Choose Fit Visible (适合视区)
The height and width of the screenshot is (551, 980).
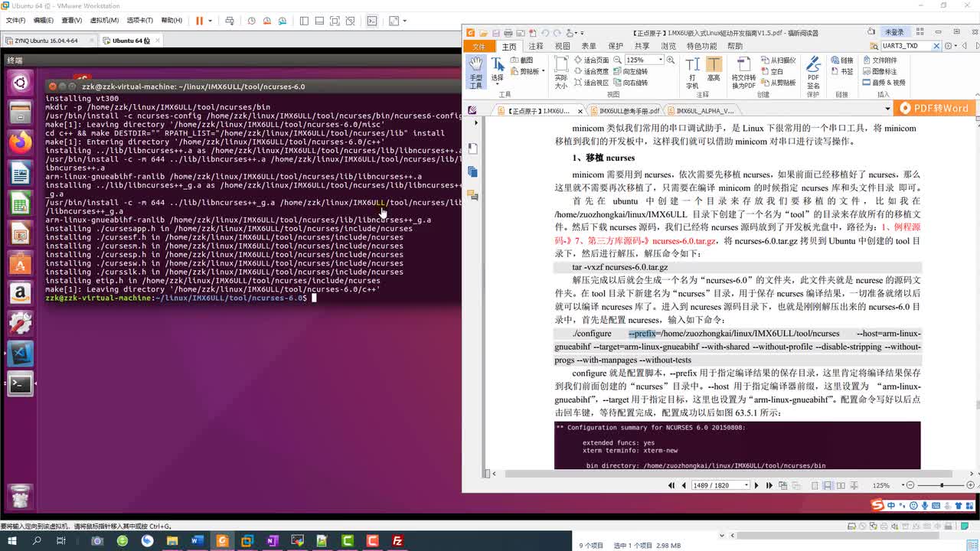pyautogui.click(x=590, y=83)
